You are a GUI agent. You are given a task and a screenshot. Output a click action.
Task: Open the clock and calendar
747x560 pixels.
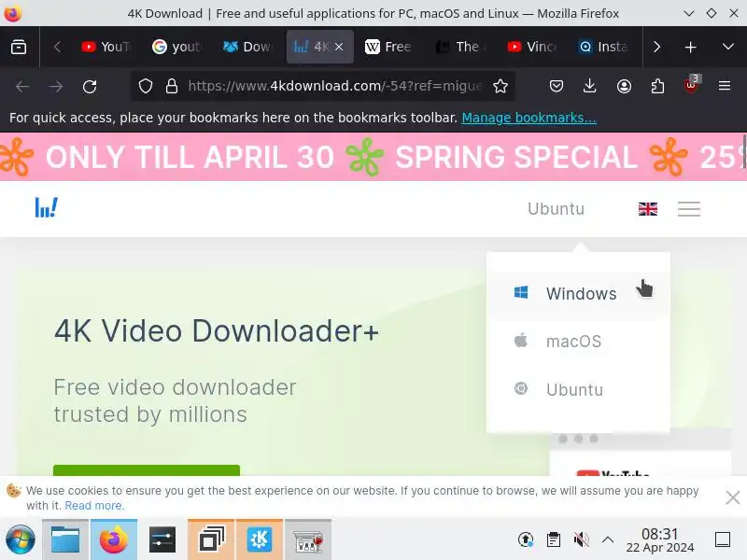coord(660,540)
